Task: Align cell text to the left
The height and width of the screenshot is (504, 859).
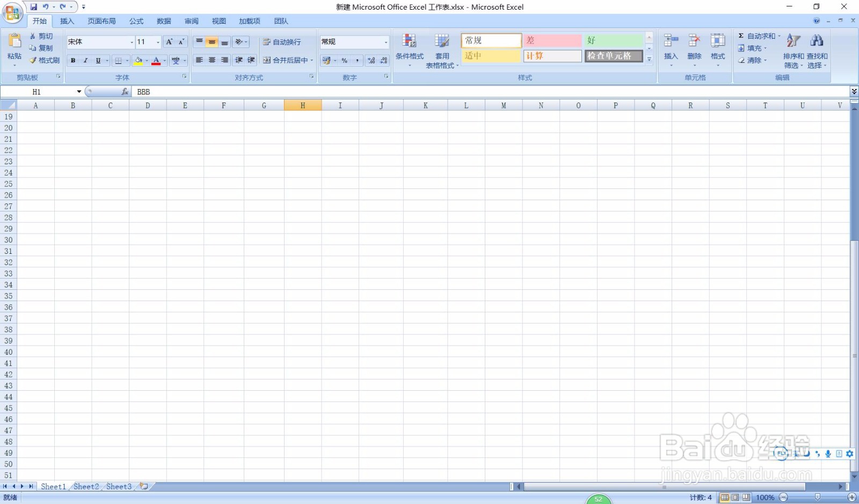Action: (199, 60)
